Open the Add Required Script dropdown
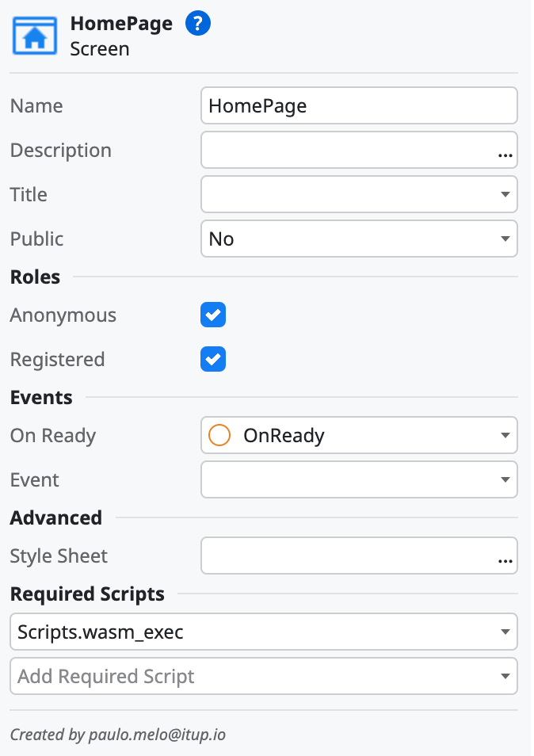 pyautogui.click(x=264, y=676)
